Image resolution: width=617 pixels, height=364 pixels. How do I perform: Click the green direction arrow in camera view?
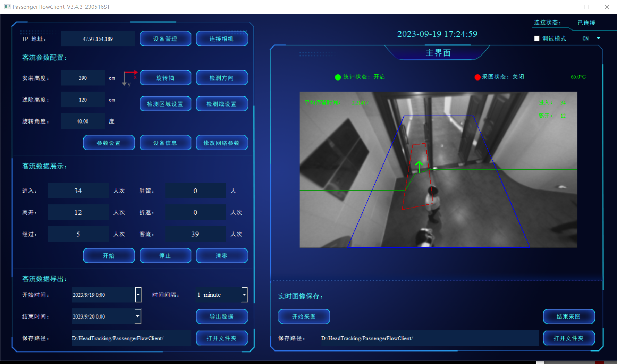click(x=419, y=167)
